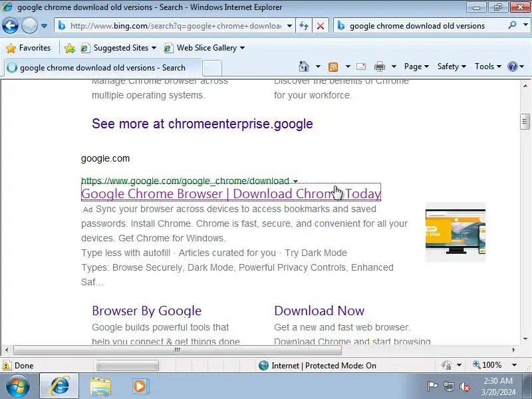Click the magnifying glass search icon
Image resolution: width=532 pixels, height=399 pixels.
[512, 25]
